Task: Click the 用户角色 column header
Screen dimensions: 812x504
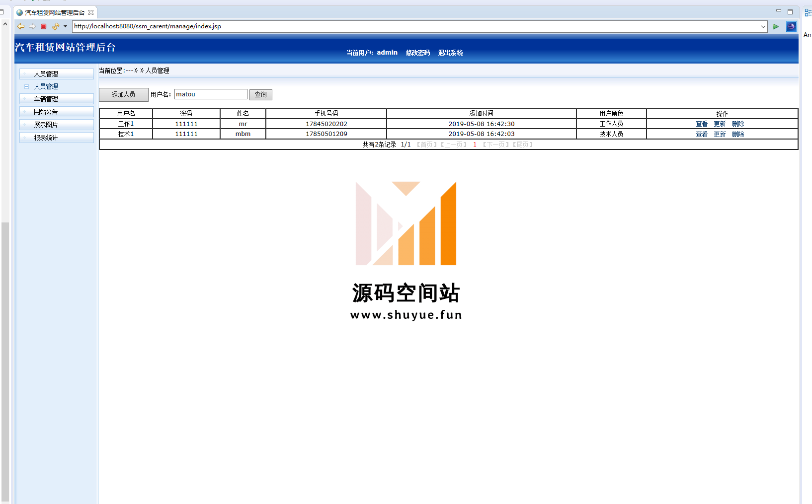Action: (x=611, y=114)
